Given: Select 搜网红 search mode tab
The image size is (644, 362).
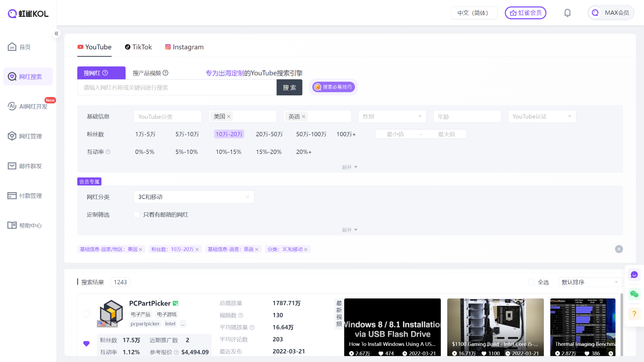Looking at the screenshot, I should (x=101, y=73).
